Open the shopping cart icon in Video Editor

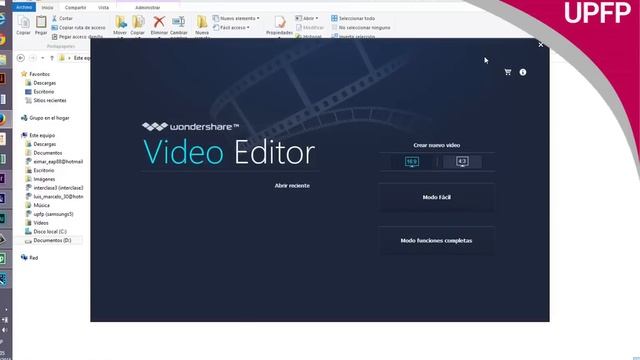pos(508,72)
